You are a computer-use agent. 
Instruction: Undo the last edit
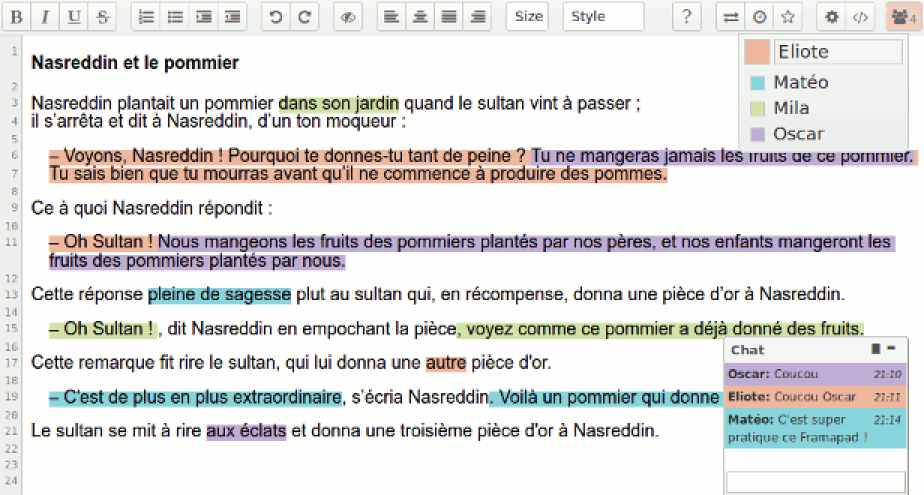tap(275, 17)
